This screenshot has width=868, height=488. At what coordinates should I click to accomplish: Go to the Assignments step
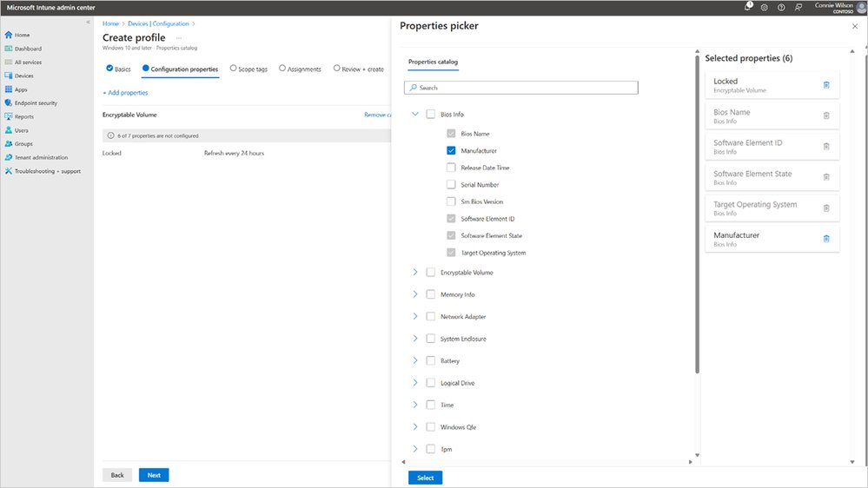pos(300,69)
